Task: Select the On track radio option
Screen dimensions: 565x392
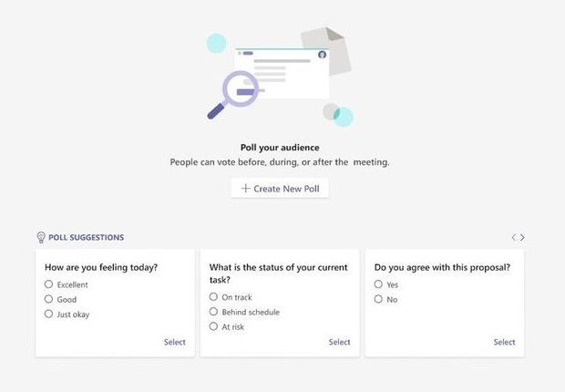Action: tap(213, 297)
